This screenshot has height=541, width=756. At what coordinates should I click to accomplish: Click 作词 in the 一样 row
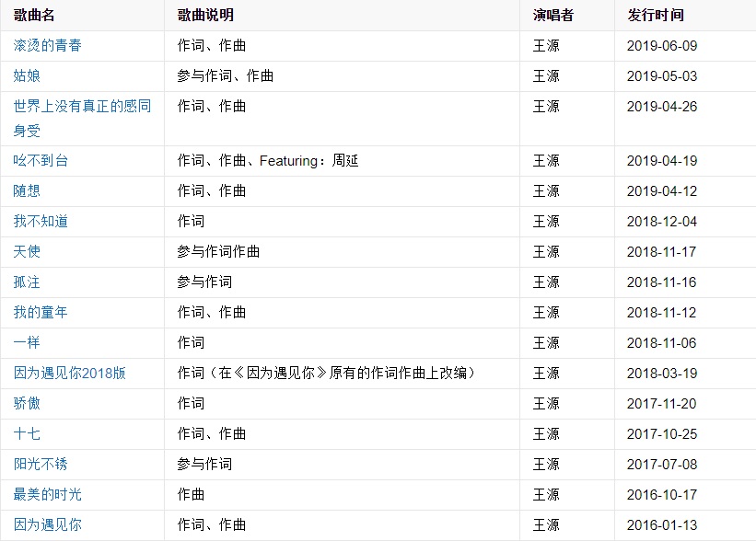[x=191, y=342]
